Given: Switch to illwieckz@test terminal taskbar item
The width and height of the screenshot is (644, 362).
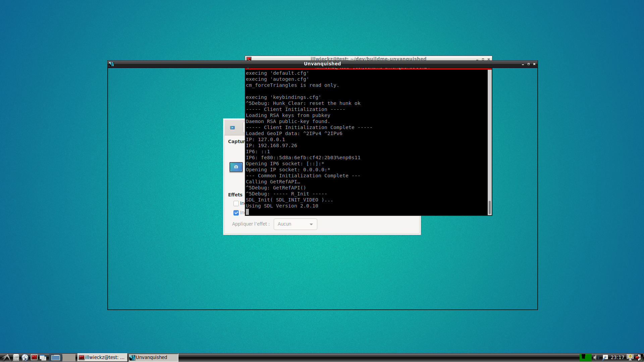Looking at the screenshot, I should 102,357.
